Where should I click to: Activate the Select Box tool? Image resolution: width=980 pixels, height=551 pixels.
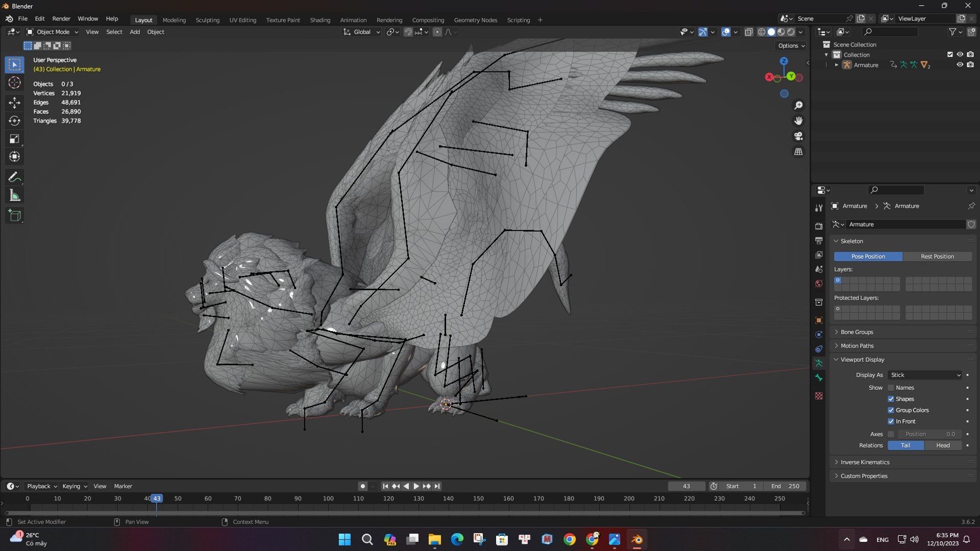pos(14,65)
